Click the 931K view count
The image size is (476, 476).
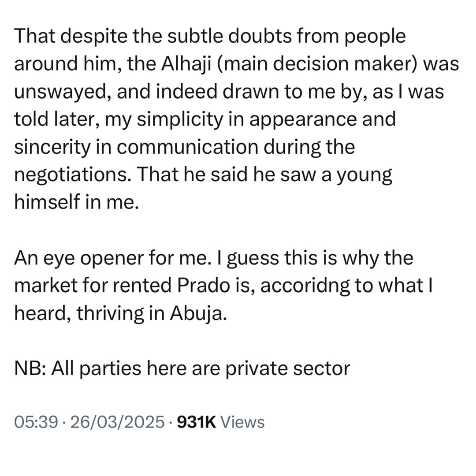pyautogui.click(x=196, y=422)
